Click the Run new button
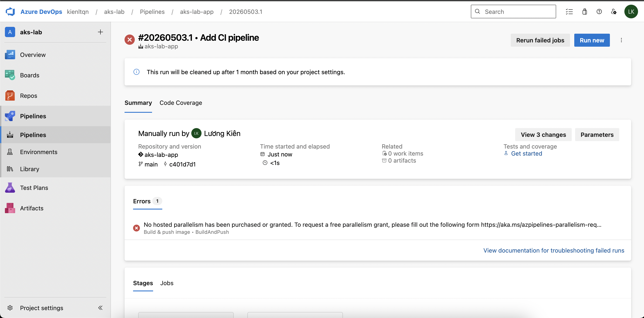The width and height of the screenshot is (644, 318). (592, 40)
